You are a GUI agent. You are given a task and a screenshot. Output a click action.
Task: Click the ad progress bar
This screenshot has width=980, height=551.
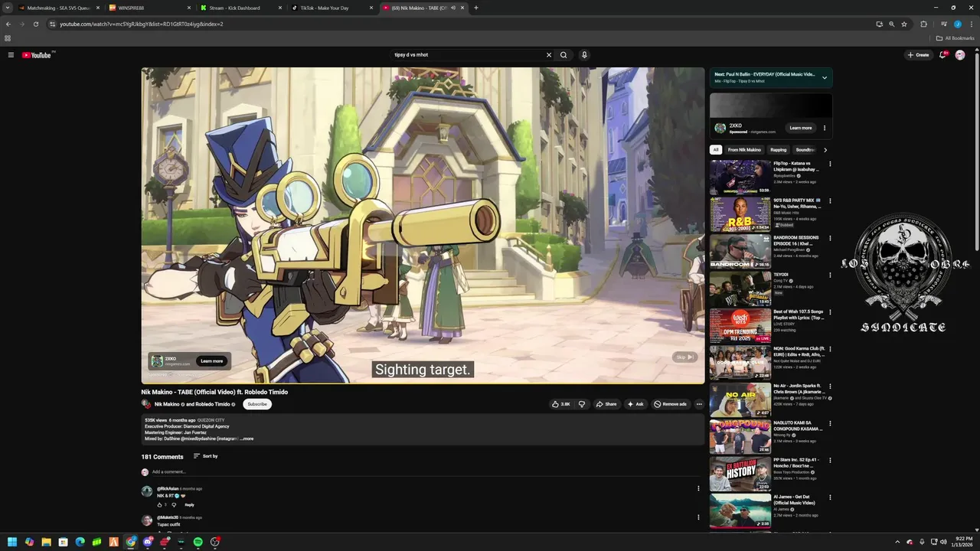pos(423,383)
